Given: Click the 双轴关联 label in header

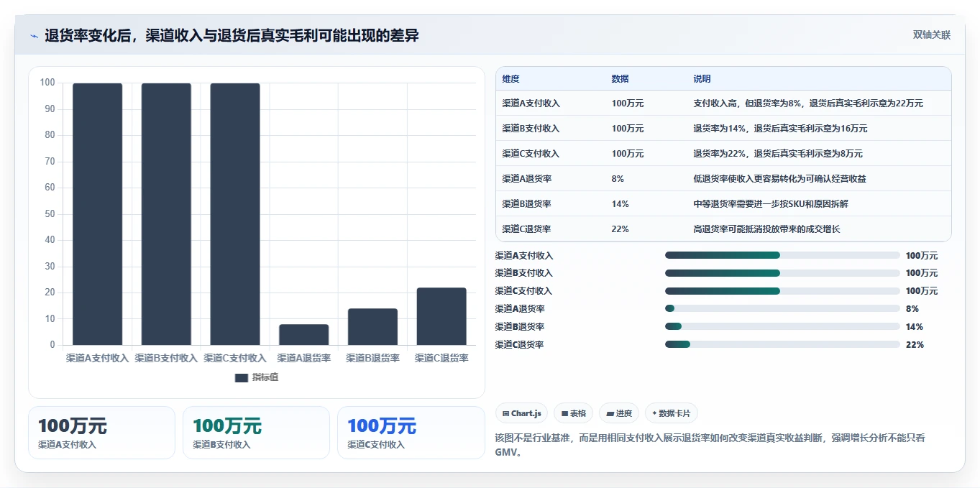Looking at the screenshot, I should click(932, 34).
